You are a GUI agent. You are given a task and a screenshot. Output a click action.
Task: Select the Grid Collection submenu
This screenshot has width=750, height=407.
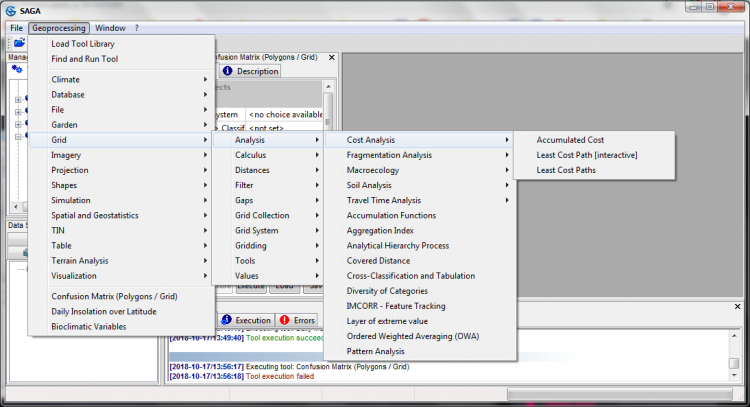click(x=268, y=215)
